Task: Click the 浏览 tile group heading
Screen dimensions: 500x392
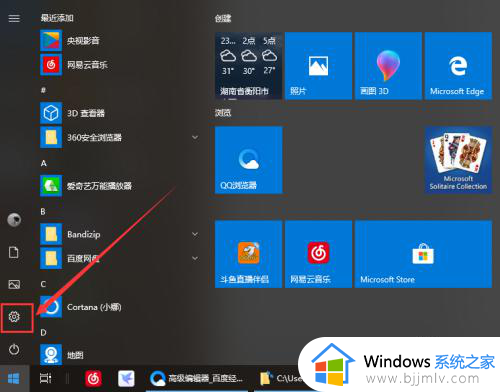Action: [223, 113]
